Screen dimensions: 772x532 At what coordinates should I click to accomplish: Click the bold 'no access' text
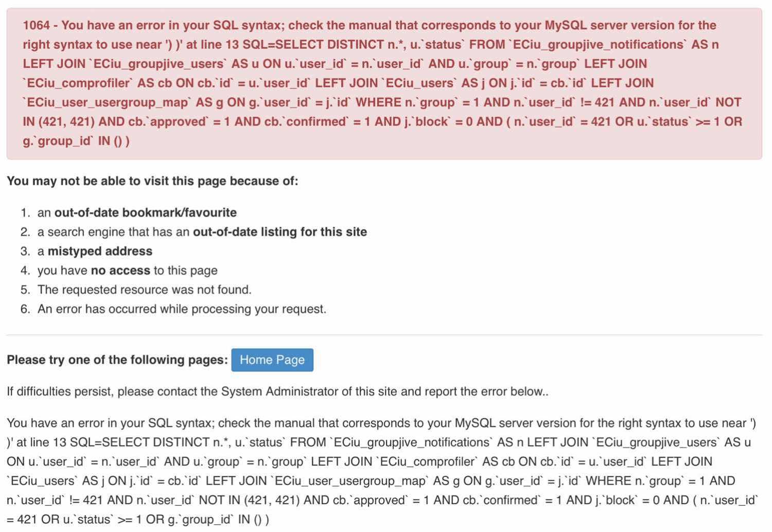coord(120,271)
